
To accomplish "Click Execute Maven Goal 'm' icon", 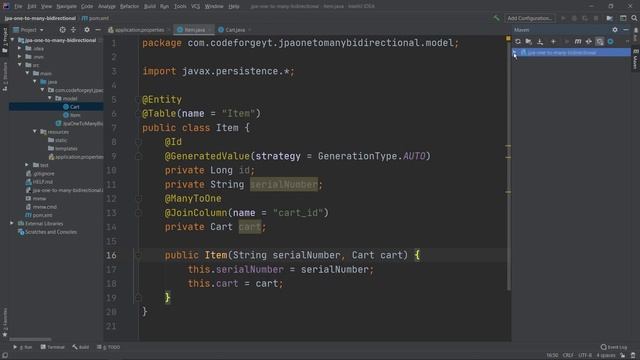I will 578,42.
